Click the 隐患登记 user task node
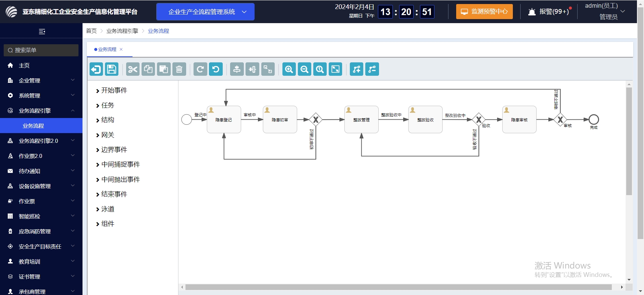This screenshot has width=644, height=295. (224, 120)
